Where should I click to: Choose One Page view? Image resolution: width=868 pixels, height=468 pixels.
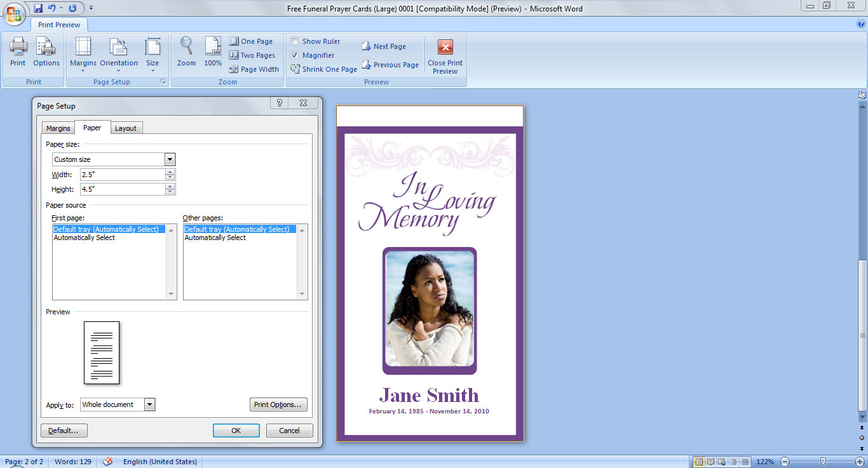(x=250, y=41)
